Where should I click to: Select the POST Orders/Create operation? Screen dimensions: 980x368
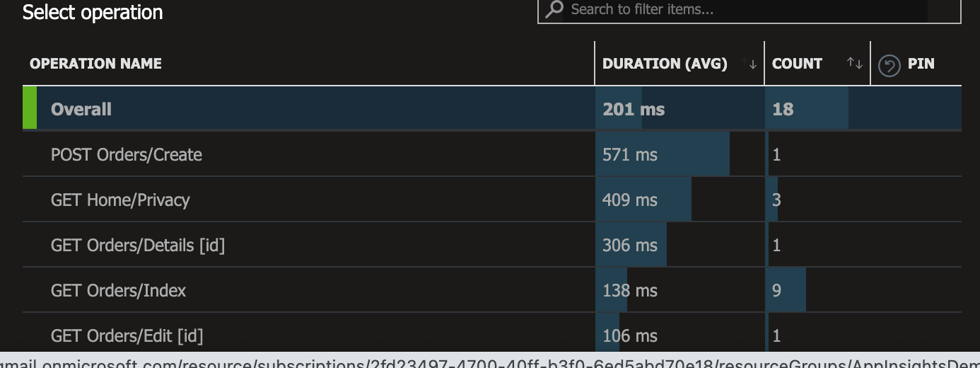click(127, 154)
